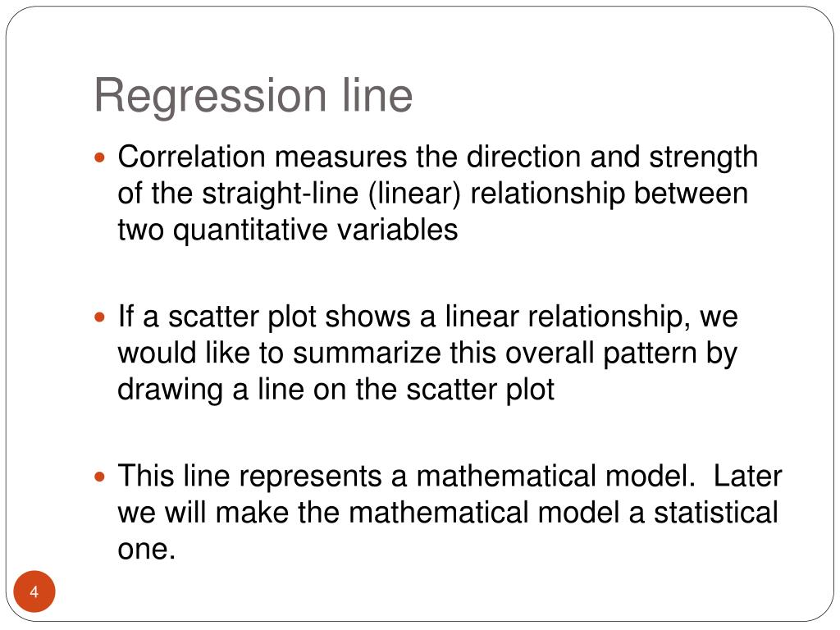The height and width of the screenshot is (630, 840).
Task: Click the word 'direction' in first bullet
Action: click(x=523, y=157)
